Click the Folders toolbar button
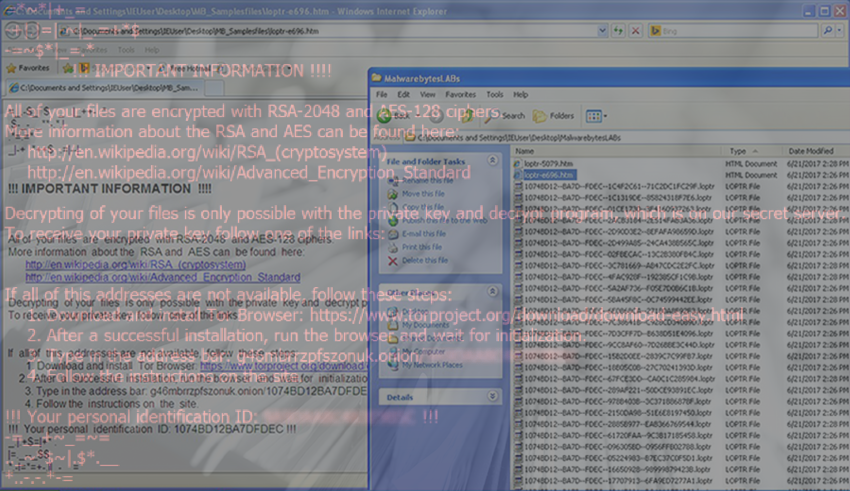 554,116
